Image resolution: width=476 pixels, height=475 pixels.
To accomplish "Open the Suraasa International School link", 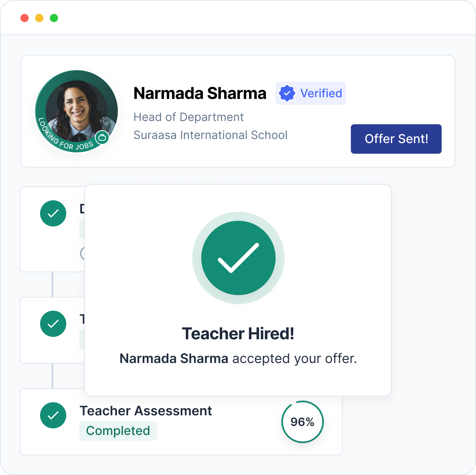I will point(210,135).
